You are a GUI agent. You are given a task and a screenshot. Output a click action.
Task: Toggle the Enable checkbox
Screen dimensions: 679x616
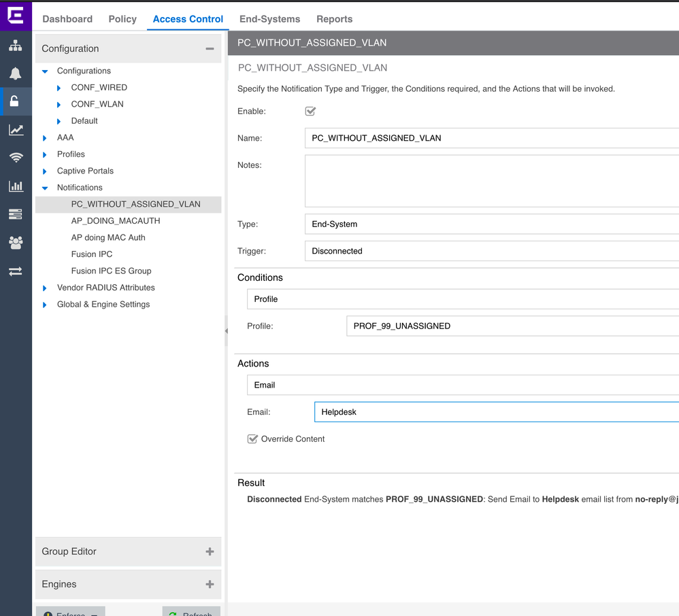(x=310, y=112)
